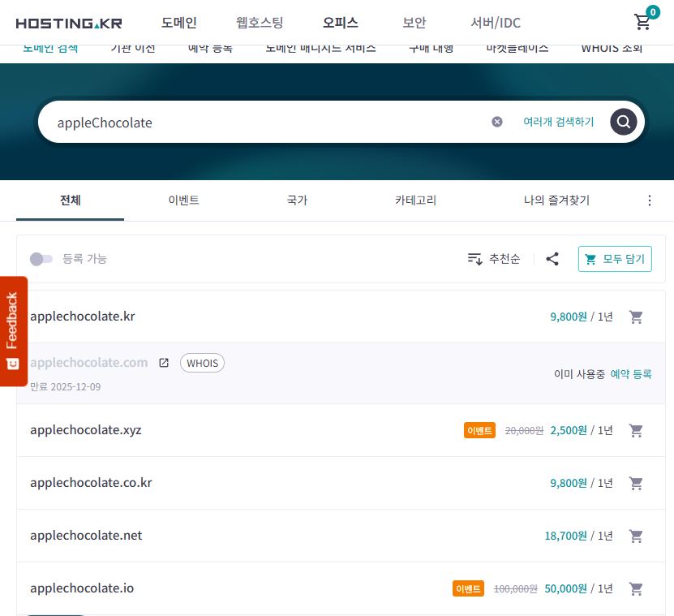
Task: Open the Feedback side tab
Action: [14, 331]
